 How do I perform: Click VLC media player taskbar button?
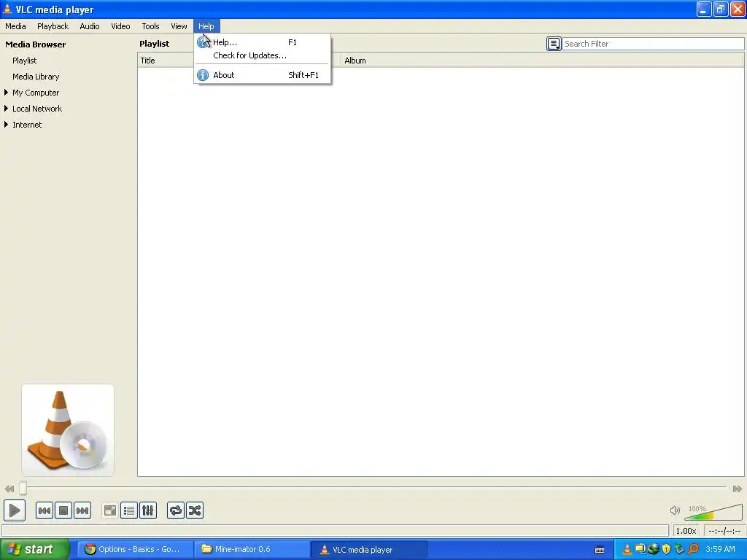click(368, 550)
